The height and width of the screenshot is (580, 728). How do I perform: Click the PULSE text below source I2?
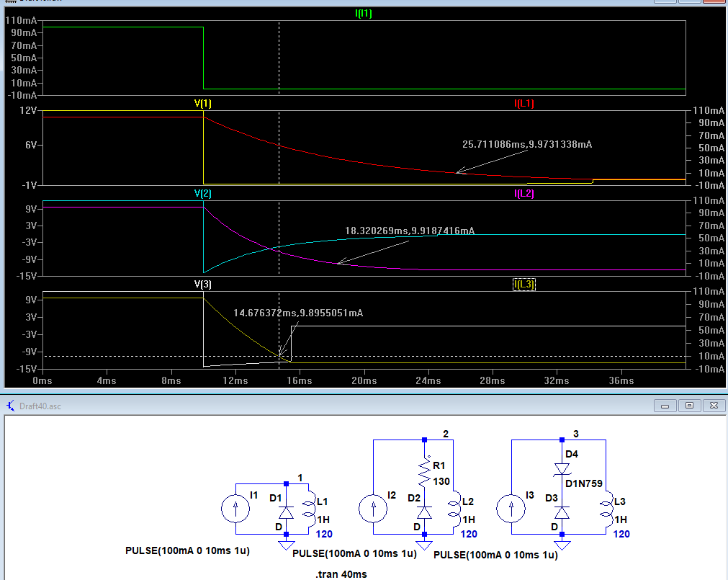tap(355, 553)
